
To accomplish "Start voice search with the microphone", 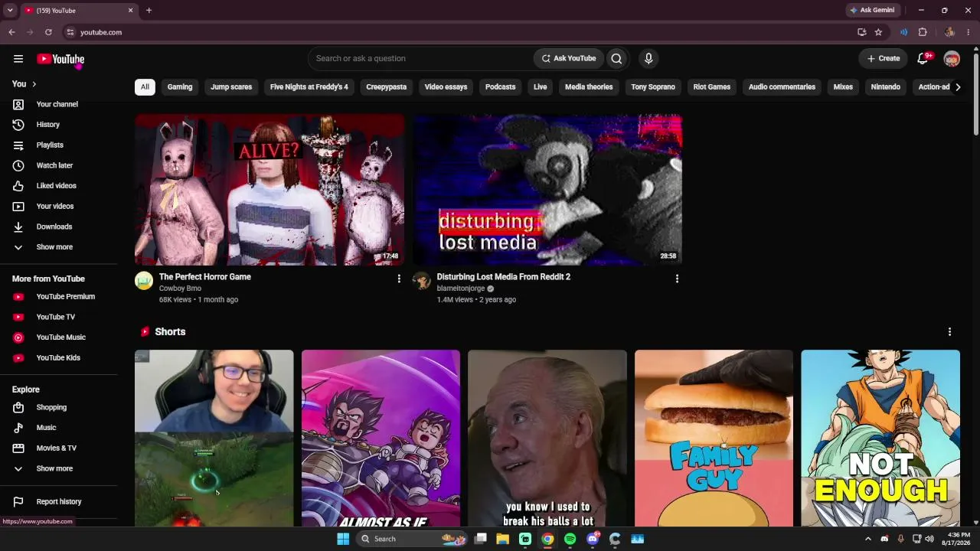I will [x=648, y=59].
